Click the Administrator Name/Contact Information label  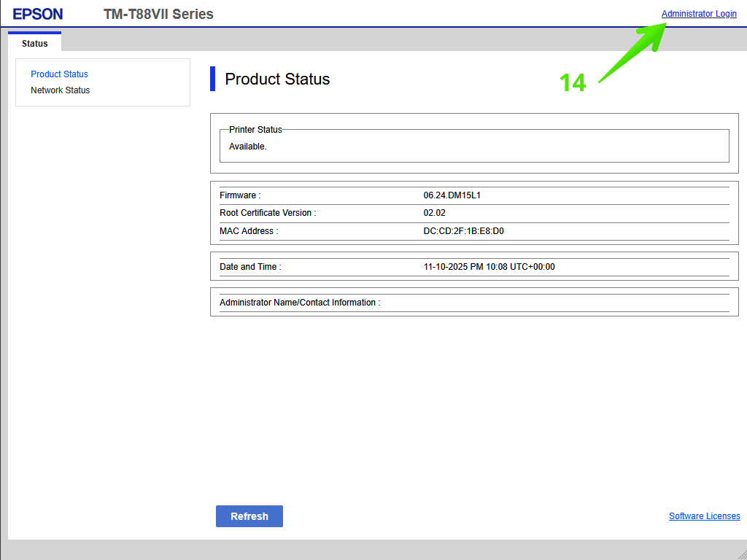[x=300, y=303]
